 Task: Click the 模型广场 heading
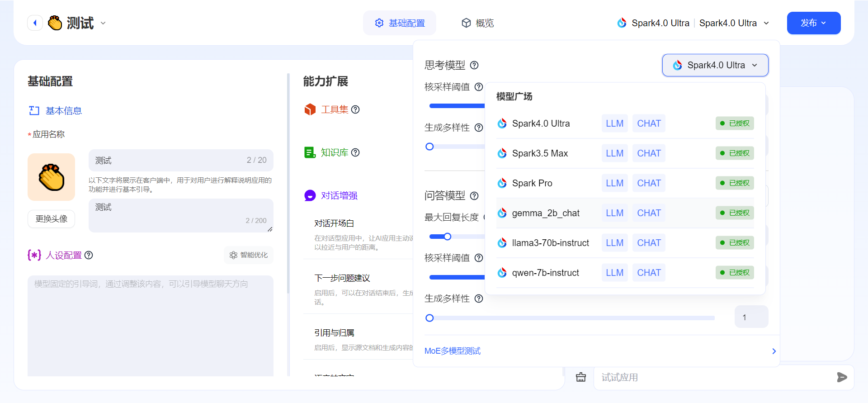pyautogui.click(x=514, y=96)
